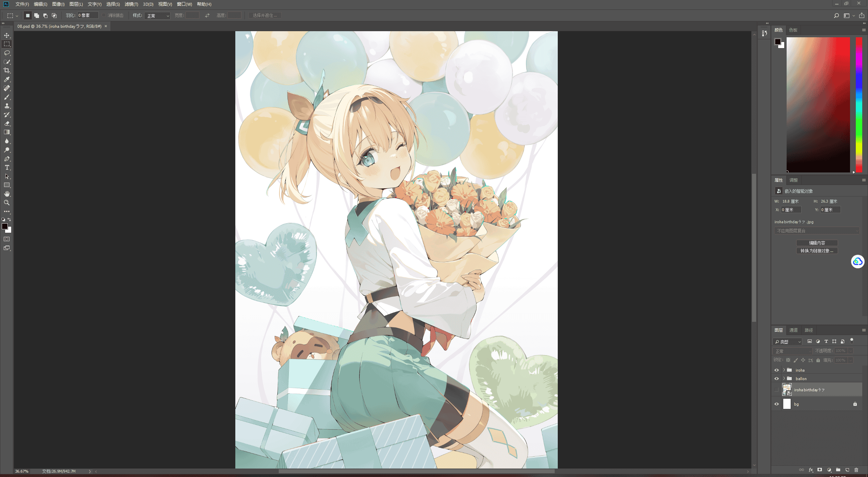The width and height of the screenshot is (868, 477).
Task: Expand the ballon layer group
Action: coord(784,378)
